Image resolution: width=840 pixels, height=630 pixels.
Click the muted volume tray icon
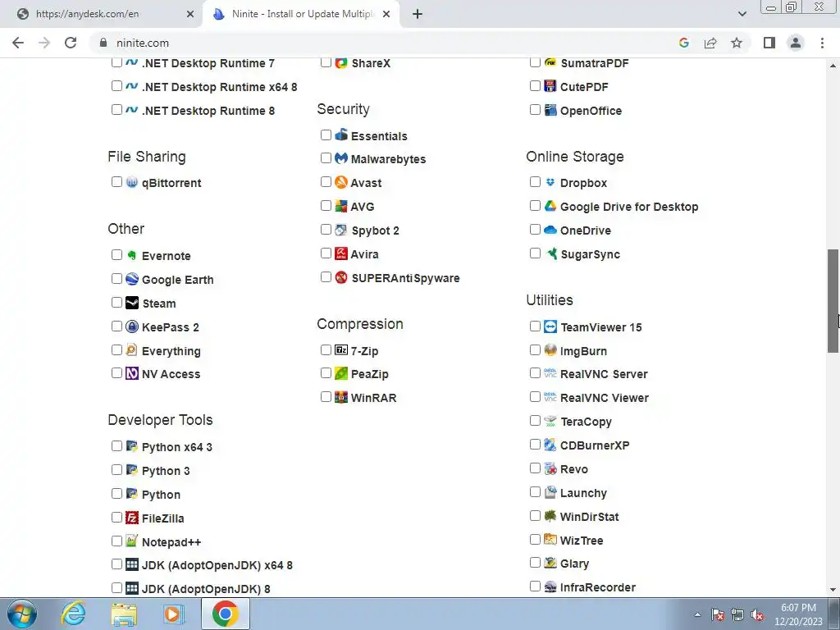[x=757, y=615]
